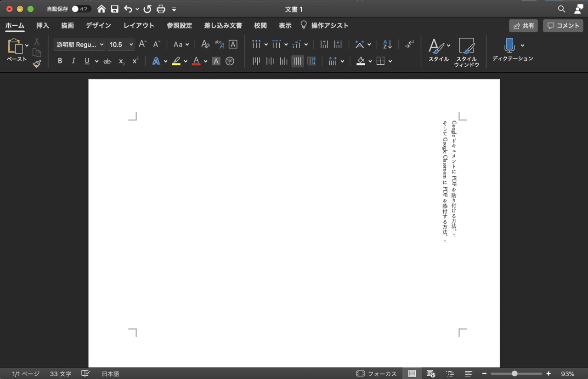This screenshot has width=588, height=379.
Task: Toggle bold formatting
Action: [60, 61]
